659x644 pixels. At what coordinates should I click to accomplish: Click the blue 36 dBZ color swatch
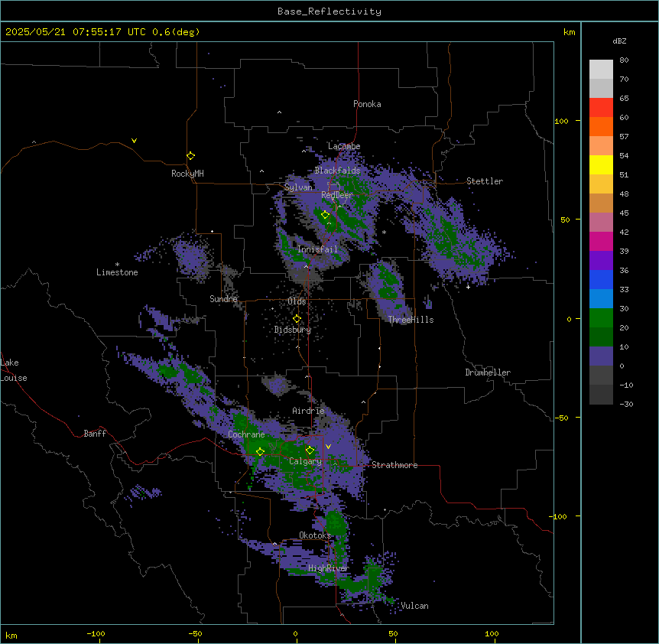(x=601, y=279)
